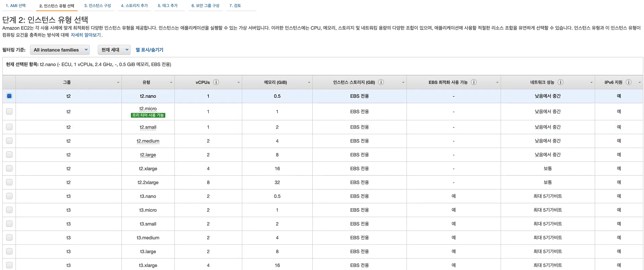Open 그룹 column sort arrow
This screenshot has height=270, width=644.
(118, 83)
